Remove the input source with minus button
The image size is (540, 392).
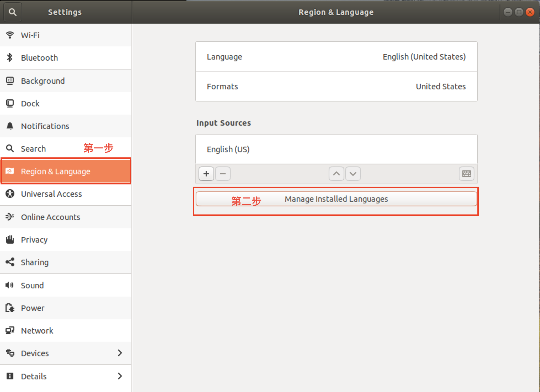[223, 174]
